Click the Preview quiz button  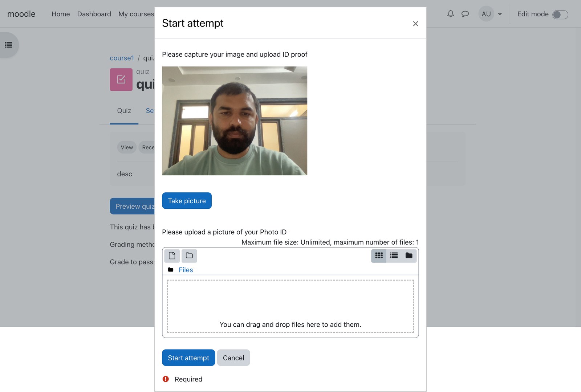coord(133,206)
